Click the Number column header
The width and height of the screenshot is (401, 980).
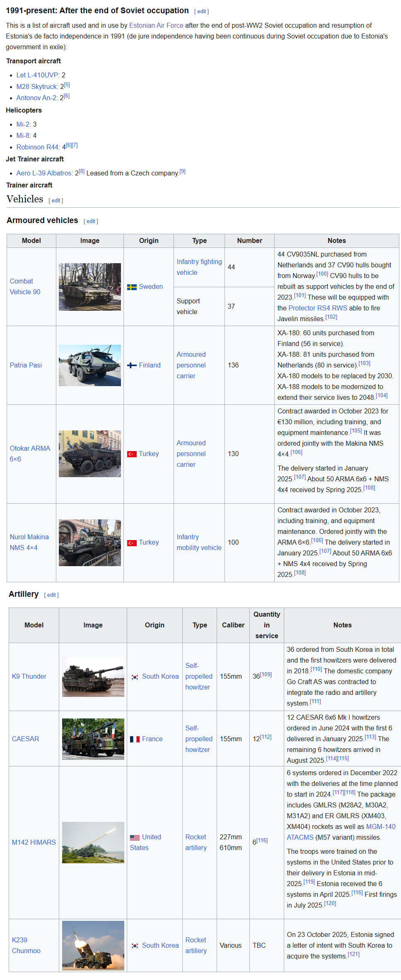tap(249, 241)
